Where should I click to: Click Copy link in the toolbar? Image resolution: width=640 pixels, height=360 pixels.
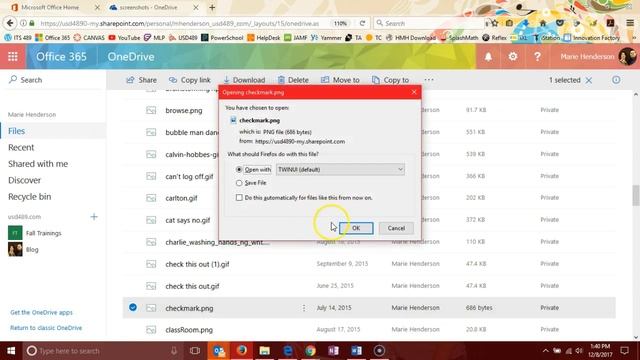pos(190,80)
